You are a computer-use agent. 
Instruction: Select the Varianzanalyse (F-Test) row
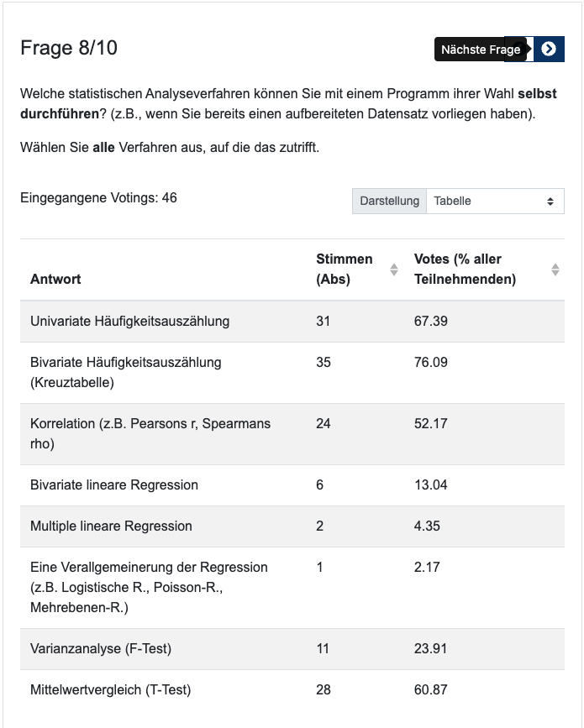tap(101, 648)
